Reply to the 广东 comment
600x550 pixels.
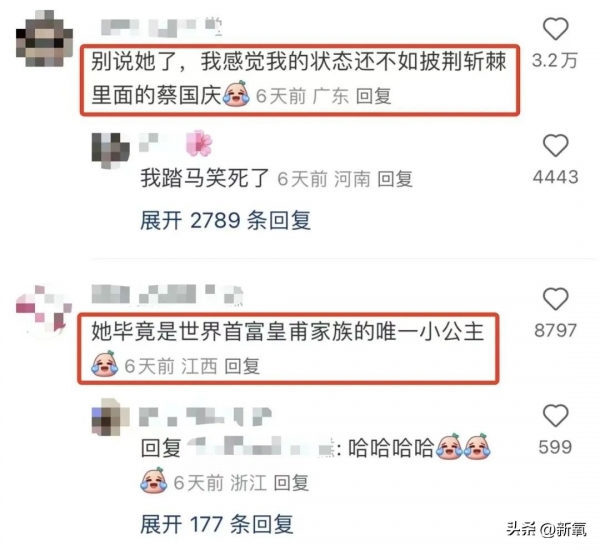[373, 96]
